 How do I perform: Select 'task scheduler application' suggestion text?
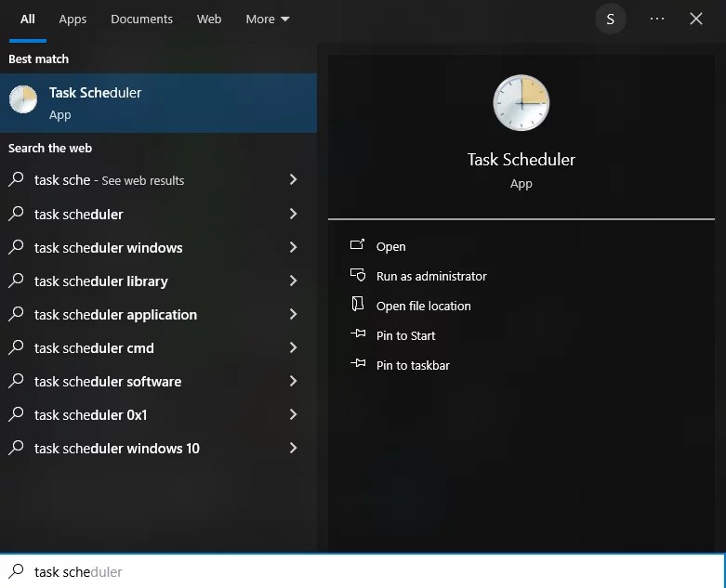[x=116, y=315]
